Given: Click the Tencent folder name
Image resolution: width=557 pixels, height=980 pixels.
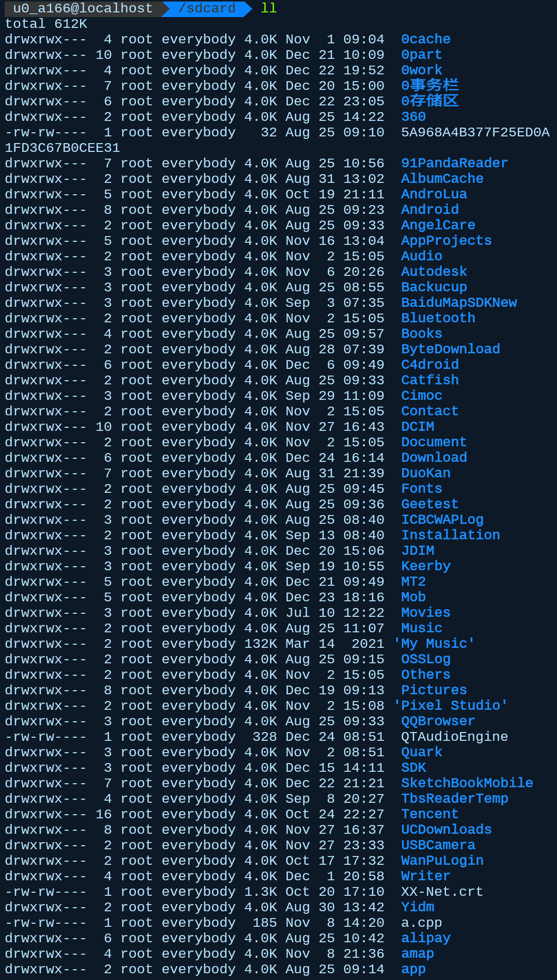Looking at the screenshot, I should click(x=429, y=814).
